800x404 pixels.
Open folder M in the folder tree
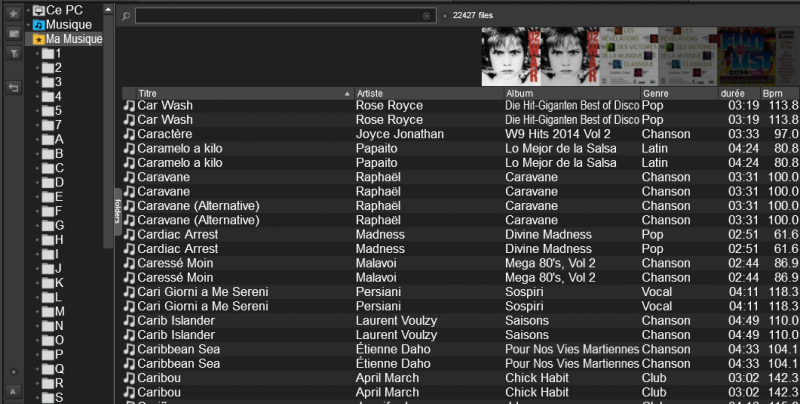point(60,312)
